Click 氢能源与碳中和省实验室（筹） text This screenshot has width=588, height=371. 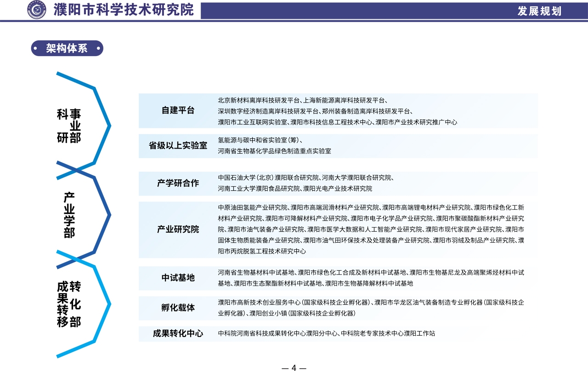click(x=258, y=140)
